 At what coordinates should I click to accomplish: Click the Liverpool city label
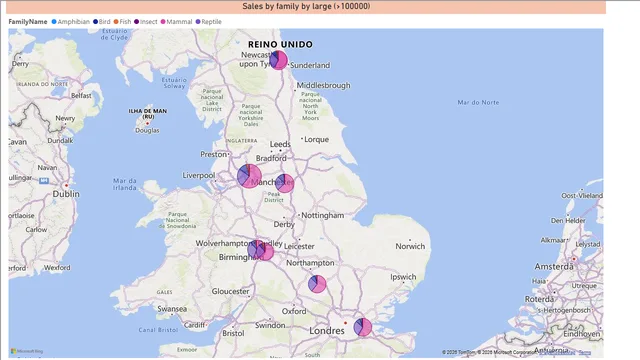198,175
